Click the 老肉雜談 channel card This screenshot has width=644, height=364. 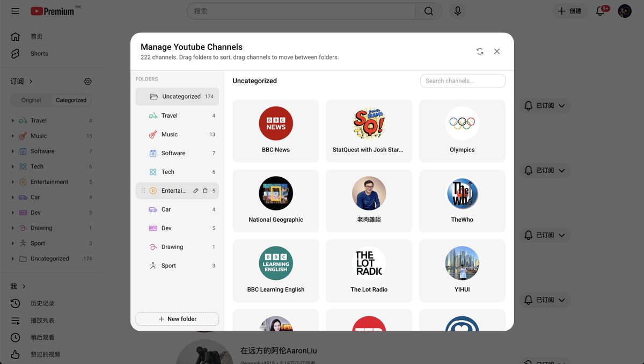click(x=369, y=201)
